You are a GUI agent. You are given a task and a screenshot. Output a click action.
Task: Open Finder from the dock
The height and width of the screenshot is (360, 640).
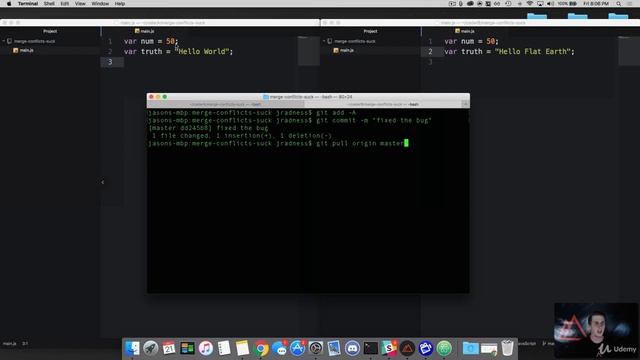click(x=132, y=348)
